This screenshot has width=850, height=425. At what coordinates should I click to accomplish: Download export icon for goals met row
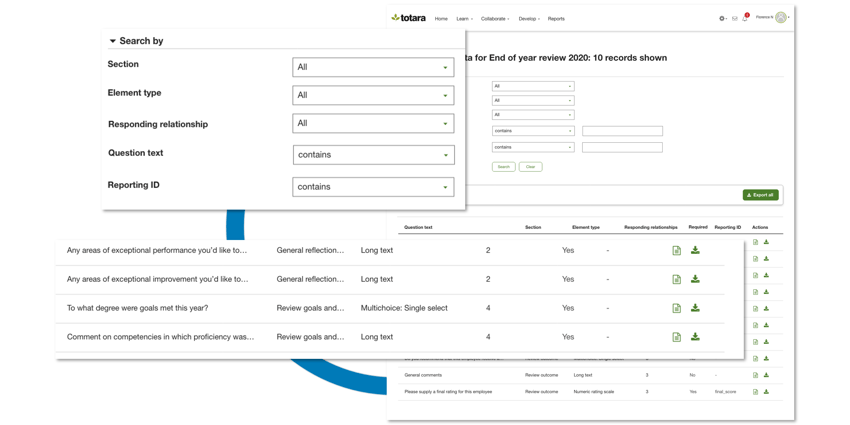[x=696, y=307]
